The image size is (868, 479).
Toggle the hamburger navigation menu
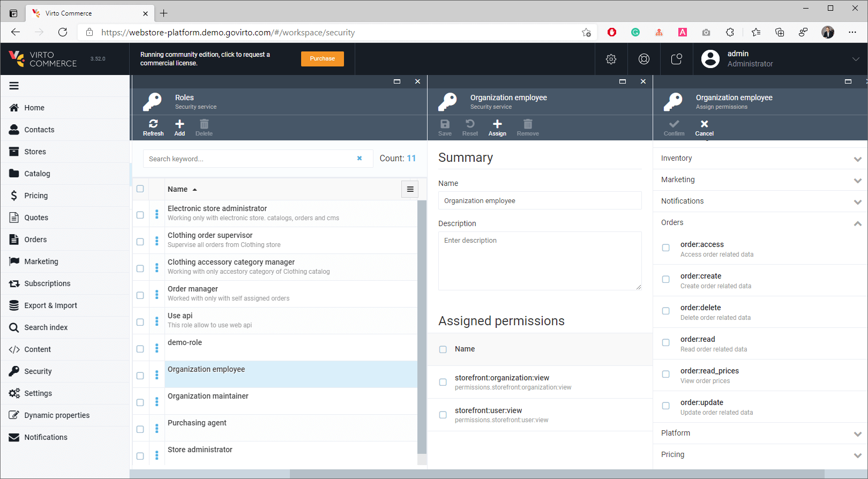tap(14, 86)
